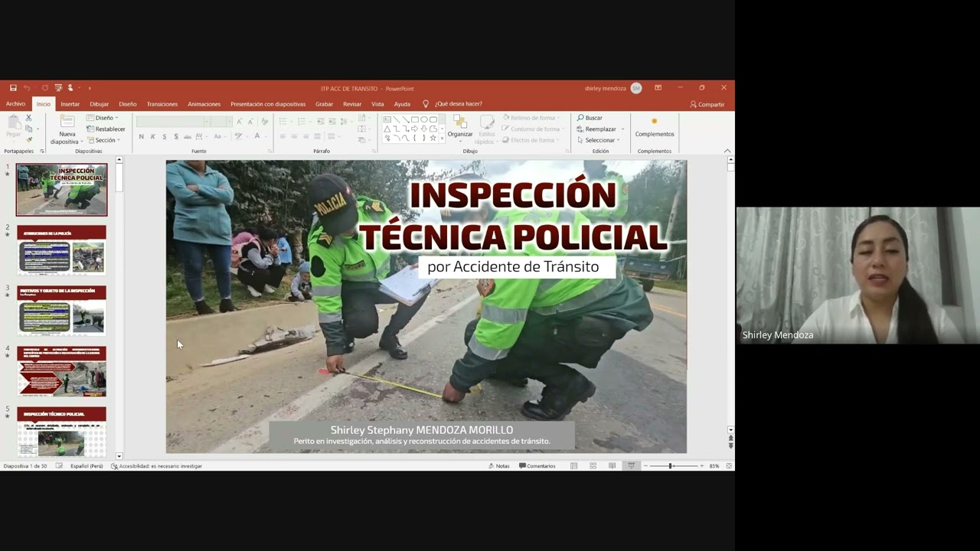Click the Compartir share button
Screen dimensions: 980x551
point(707,104)
